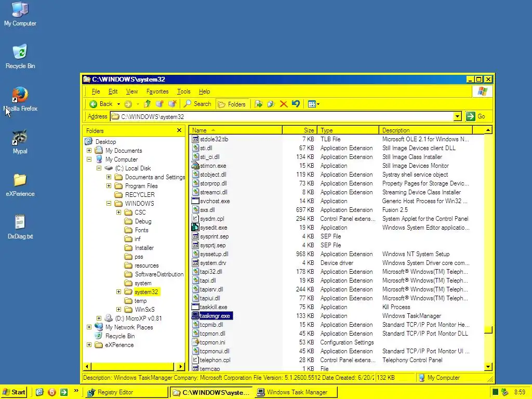Click the Copy To toolbar icon
This screenshot has height=399, width=532.
pyautogui.click(x=271, y=104)
